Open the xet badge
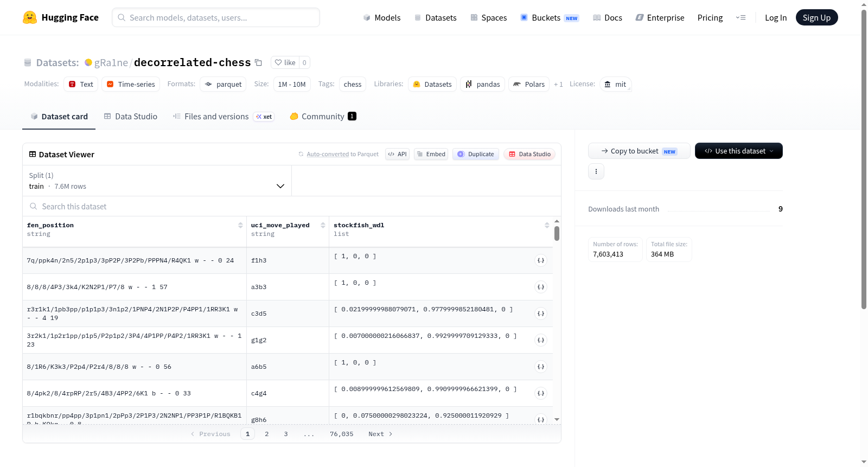Screen dimensions: 868x467 coord(264,117)
